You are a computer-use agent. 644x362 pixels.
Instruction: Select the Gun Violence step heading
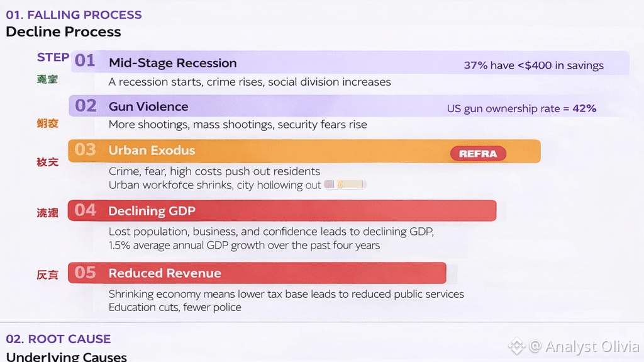click(148, 106)
